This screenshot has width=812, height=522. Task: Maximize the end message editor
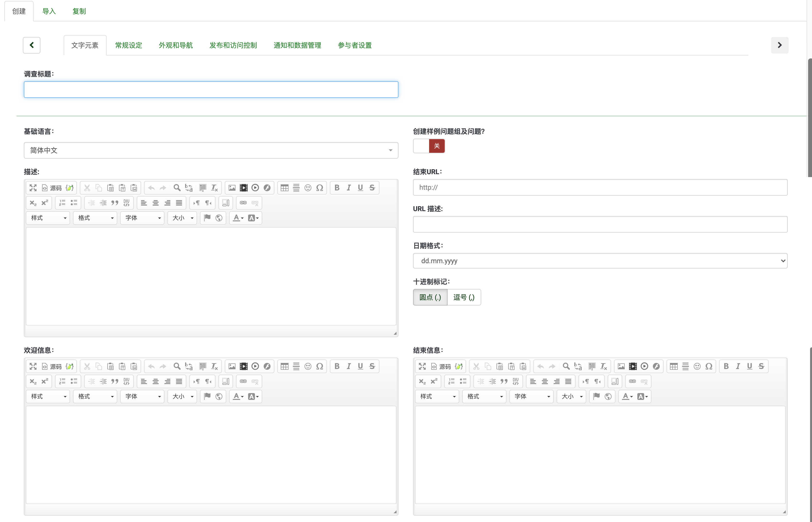422,366
